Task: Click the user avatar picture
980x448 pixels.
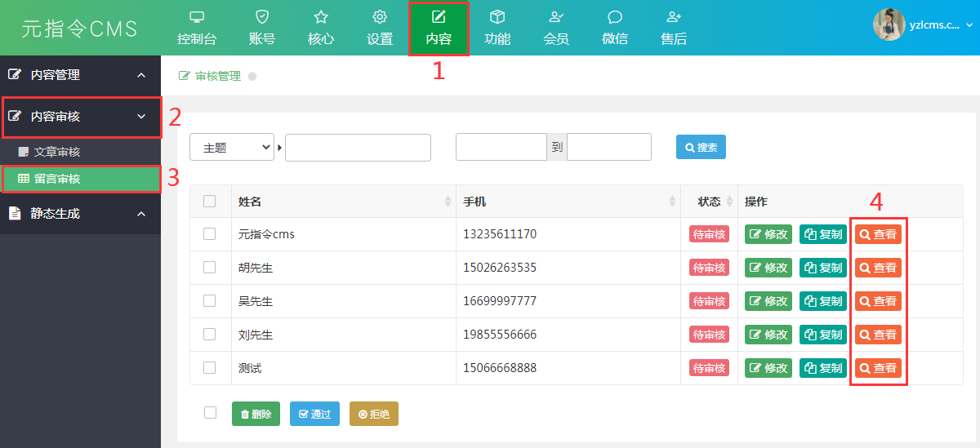Action: point(889,24)
